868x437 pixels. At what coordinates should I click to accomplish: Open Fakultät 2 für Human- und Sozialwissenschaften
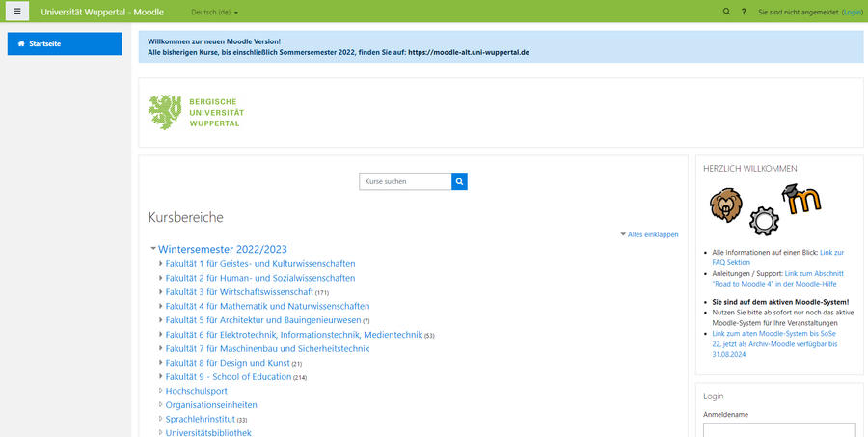click(260, 278)
